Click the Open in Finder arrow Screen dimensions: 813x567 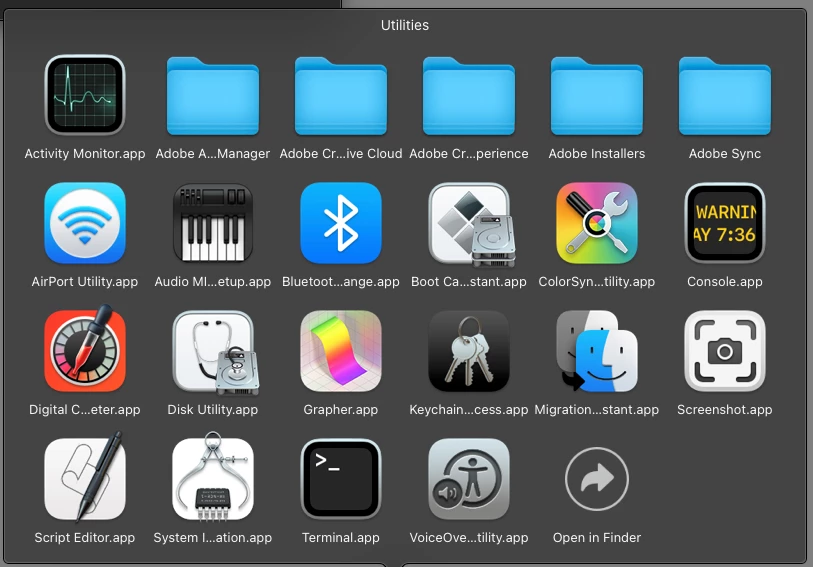pyautogui.click(x=597, y=479)
